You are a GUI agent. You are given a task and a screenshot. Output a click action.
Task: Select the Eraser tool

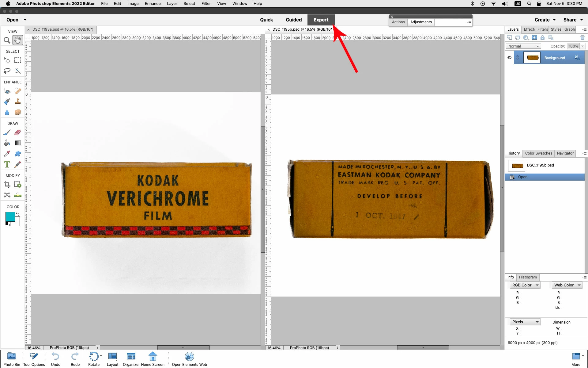point(18,132)
